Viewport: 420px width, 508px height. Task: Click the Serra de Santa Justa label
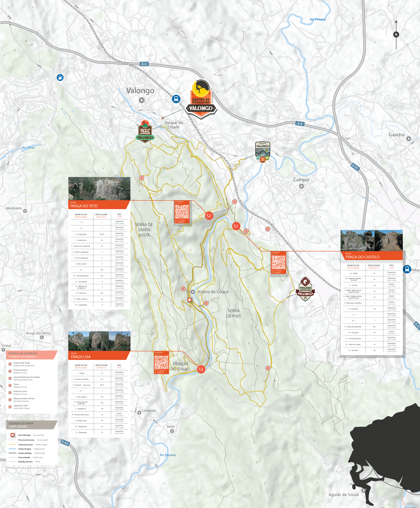click(144, 230)
